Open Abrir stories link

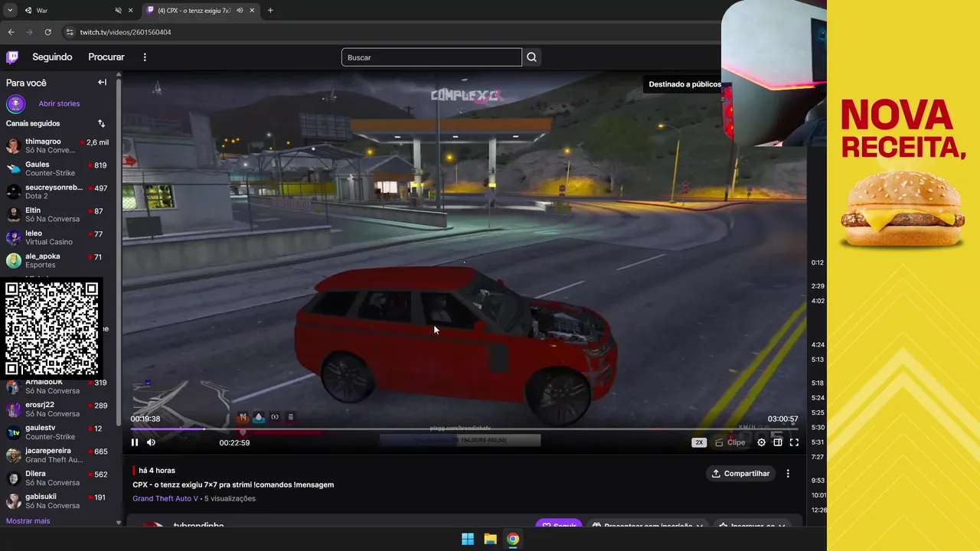pos(59,104)
